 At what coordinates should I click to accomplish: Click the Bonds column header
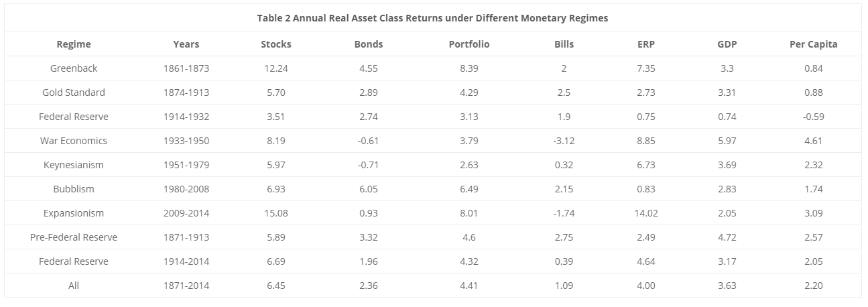tap(368, 44)
